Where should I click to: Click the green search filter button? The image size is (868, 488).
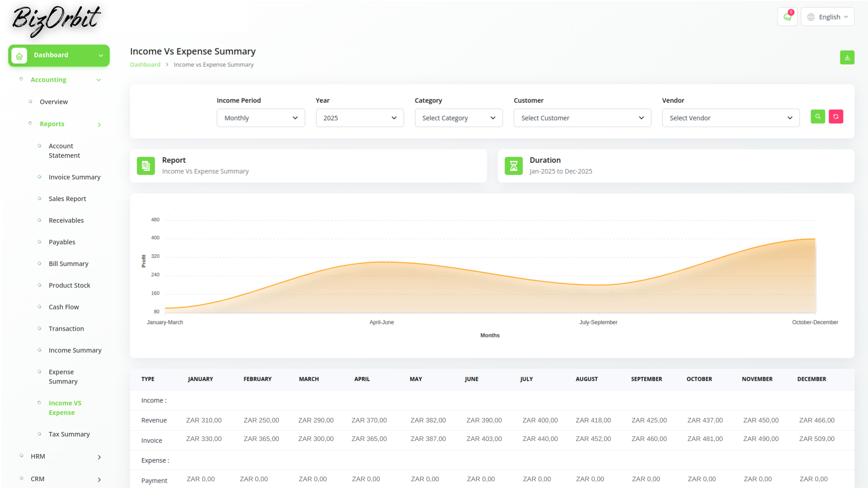tap(817, 117)
